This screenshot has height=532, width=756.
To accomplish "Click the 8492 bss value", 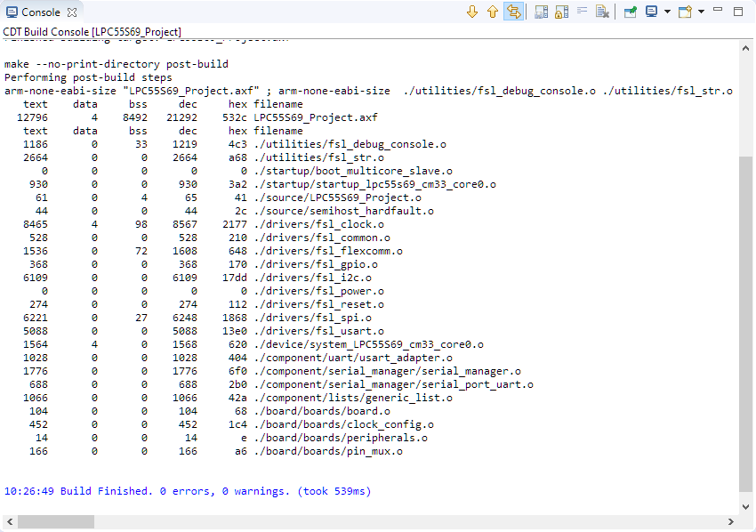I will (135, 117).
